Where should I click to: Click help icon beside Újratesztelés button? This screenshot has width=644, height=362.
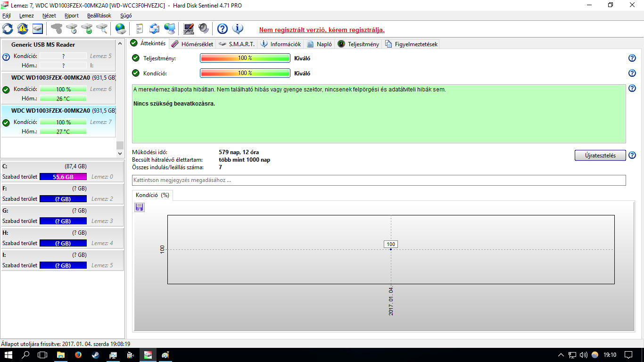632,156
